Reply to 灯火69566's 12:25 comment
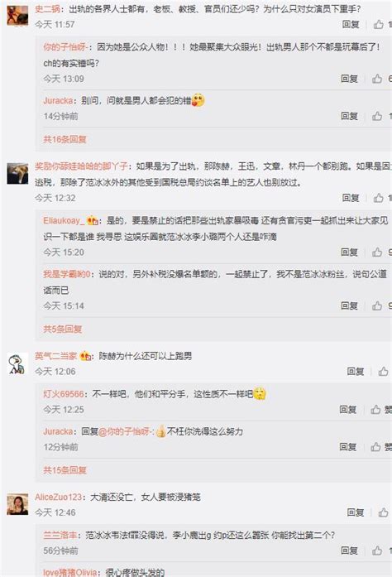Viewport: 392px width, 577px height. (x=348, y=409)
